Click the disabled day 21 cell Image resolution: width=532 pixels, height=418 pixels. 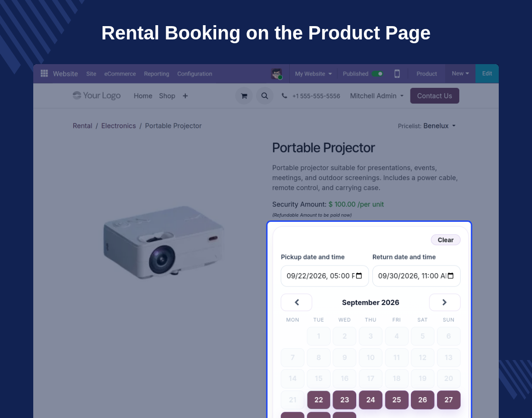tap(293, 399)
